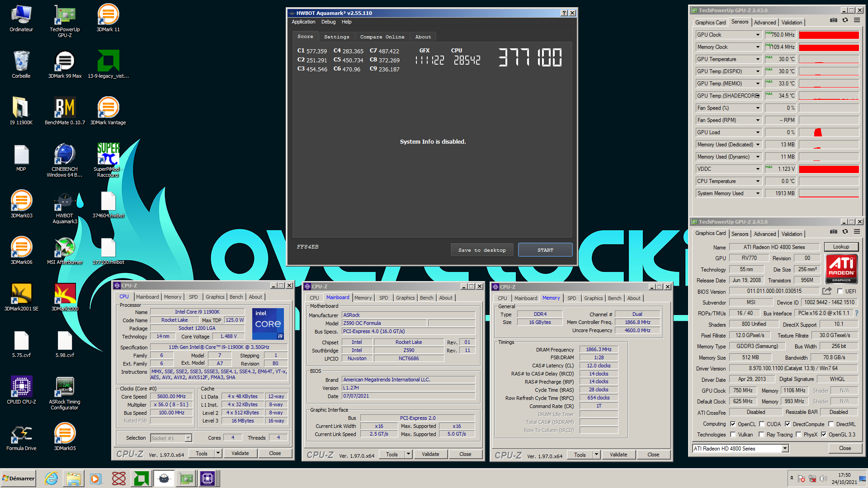The width and height of the screenshot is (868, 488).
Task: Toggle the OpenGL 3.3 checkbox
Action: tap(824, 435)
